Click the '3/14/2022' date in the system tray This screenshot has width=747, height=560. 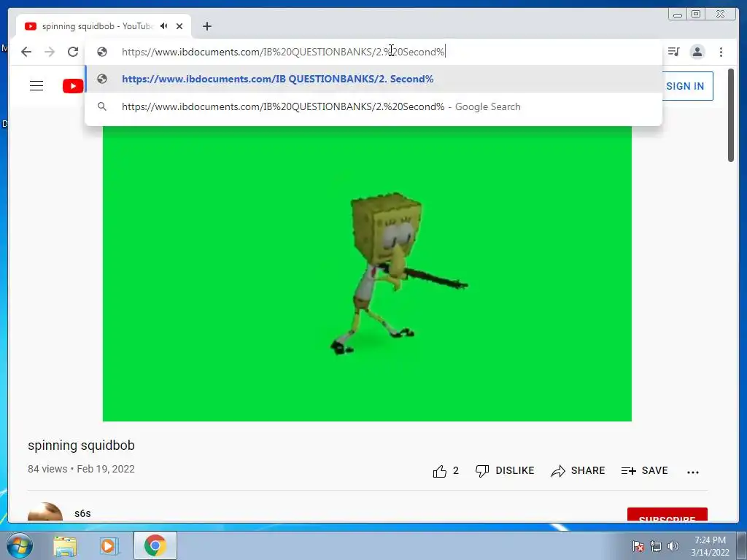tap(710, 553)
